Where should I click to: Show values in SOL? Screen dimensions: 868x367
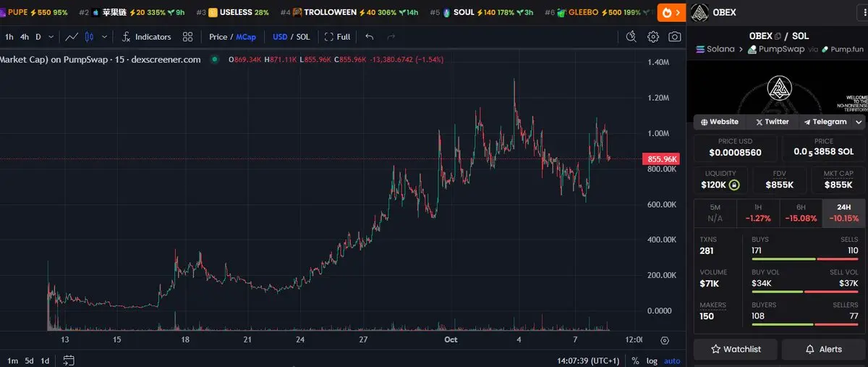tap(304, 37)
